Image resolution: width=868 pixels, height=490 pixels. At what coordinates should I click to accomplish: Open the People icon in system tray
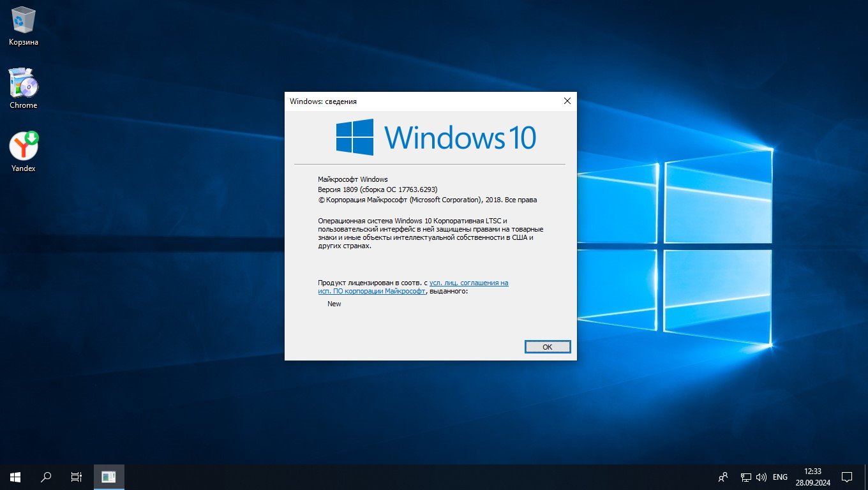point(723,477)
